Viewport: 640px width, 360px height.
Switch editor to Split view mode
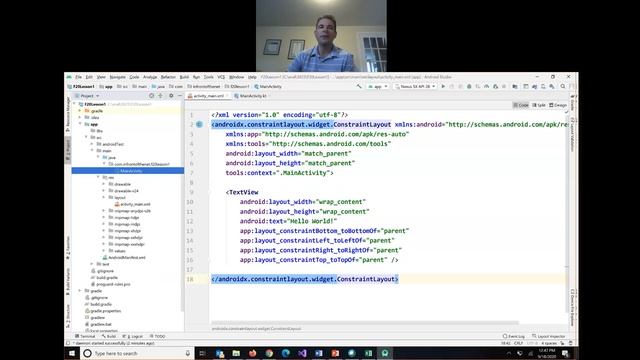coord(539,105)
